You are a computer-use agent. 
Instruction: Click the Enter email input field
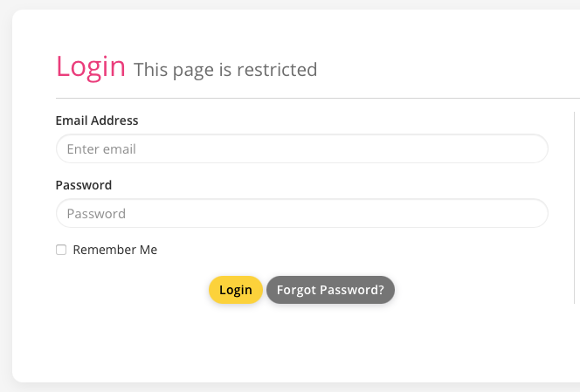pos(301,148)
